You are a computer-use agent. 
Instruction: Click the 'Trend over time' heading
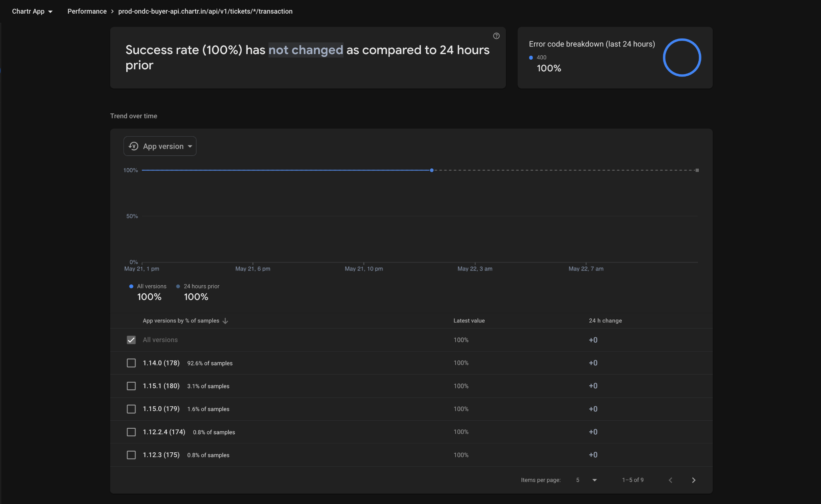(133, 116)
